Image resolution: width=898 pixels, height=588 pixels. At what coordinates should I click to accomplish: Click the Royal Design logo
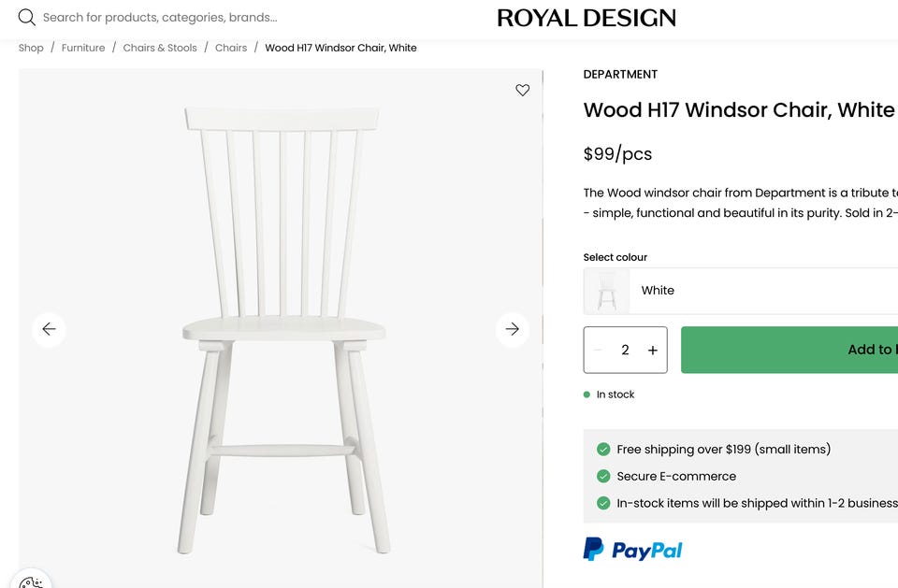pyautogui.click(x=586, y=18)
